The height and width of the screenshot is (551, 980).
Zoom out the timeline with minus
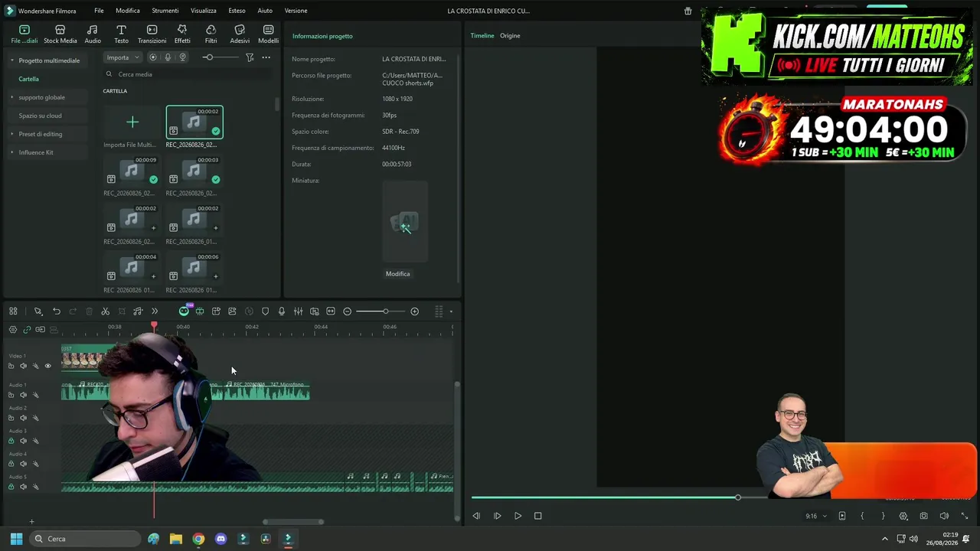348,311
